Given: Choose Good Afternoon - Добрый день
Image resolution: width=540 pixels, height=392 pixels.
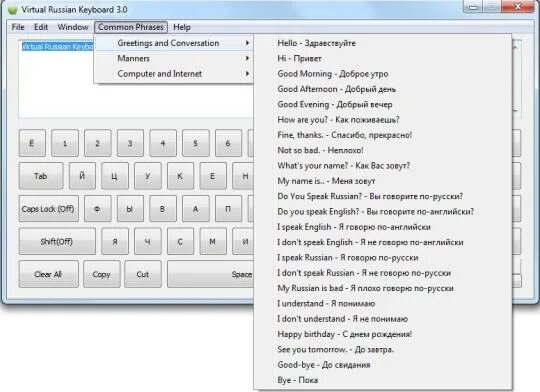Looking at the screenshot, I should pyautogui.click(x=382, y=89).
